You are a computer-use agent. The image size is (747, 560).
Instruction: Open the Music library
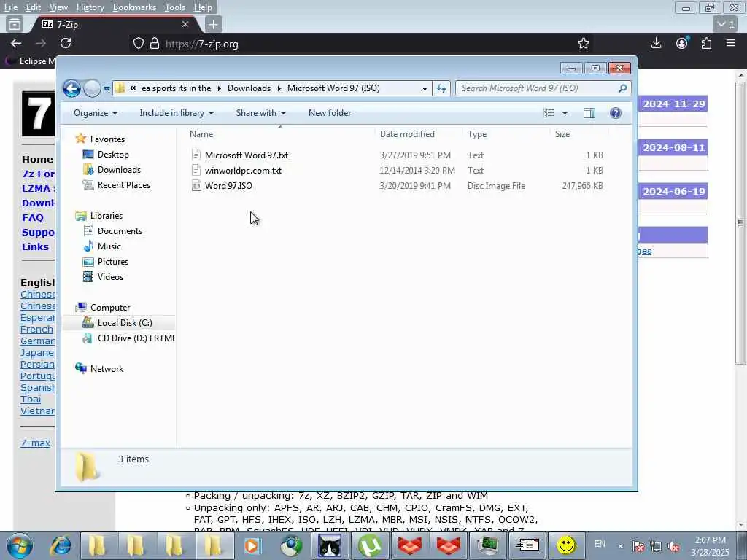(102, 246)
